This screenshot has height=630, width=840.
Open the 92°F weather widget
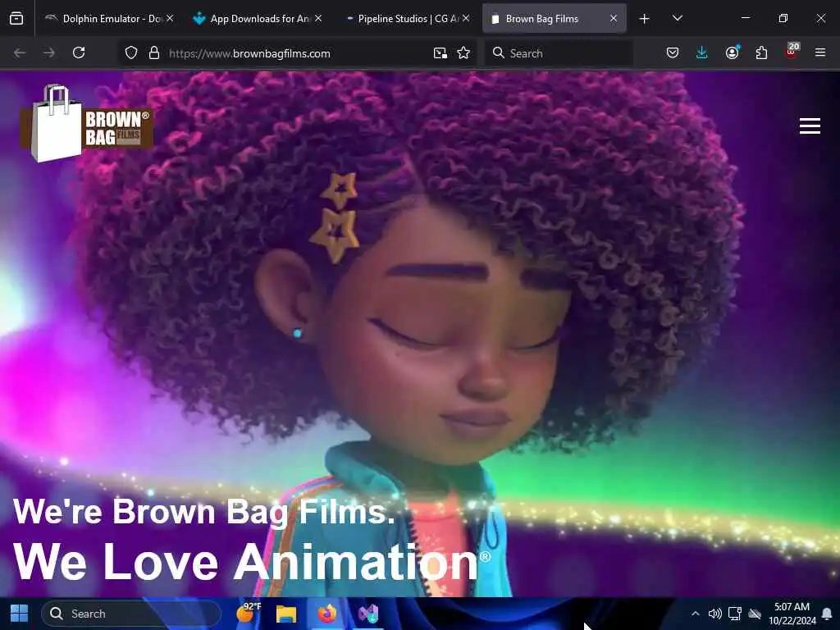248,612
